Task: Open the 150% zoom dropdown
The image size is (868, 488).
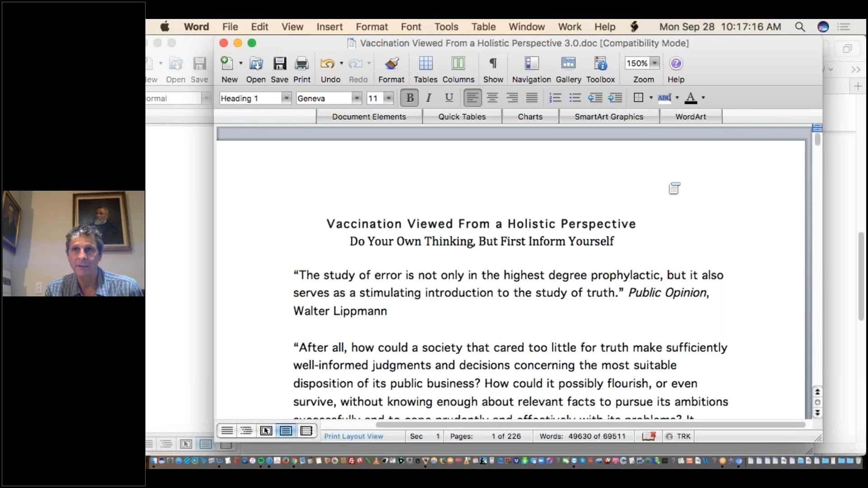Action: (x=655, y=63)
